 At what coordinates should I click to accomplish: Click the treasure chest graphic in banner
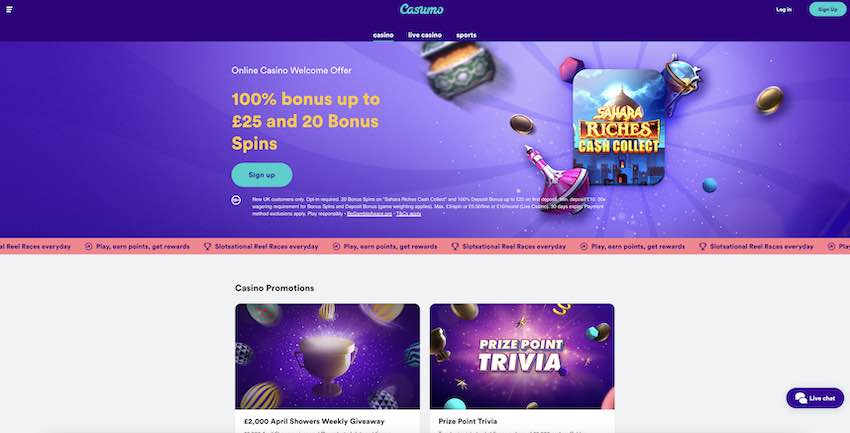click(466, 70)
